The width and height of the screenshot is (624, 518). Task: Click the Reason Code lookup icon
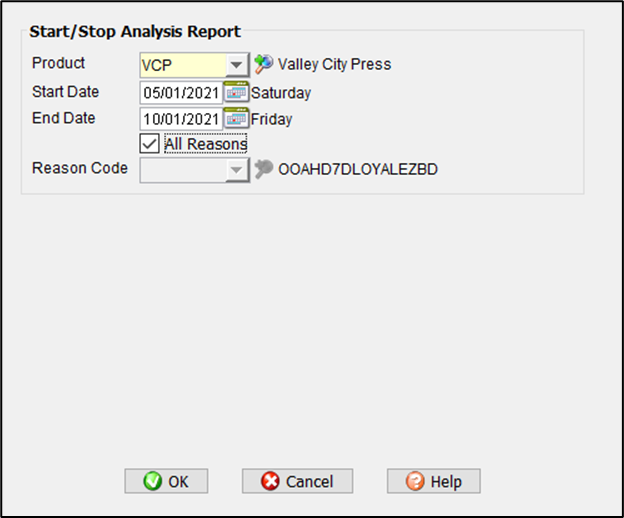point(263,170)
